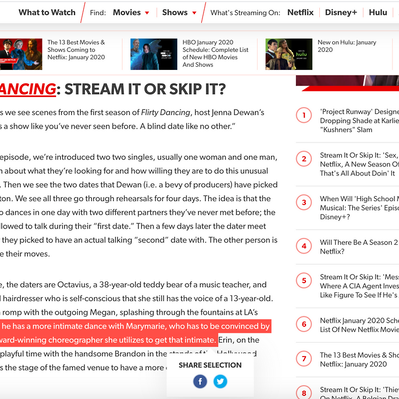Click the red Dancing title link
Screen dimensions: 399x399
coord(28,89)
